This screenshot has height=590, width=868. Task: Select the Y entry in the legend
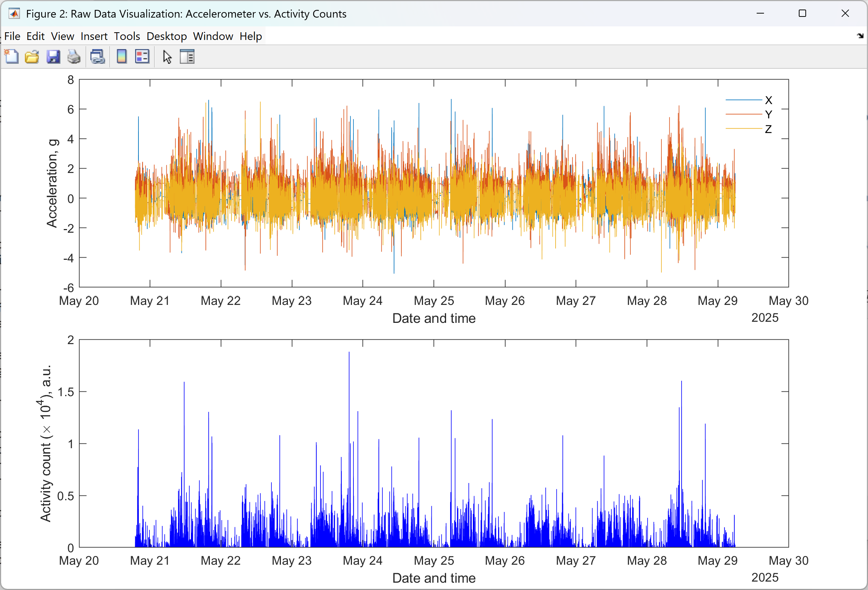click(769, 114)
